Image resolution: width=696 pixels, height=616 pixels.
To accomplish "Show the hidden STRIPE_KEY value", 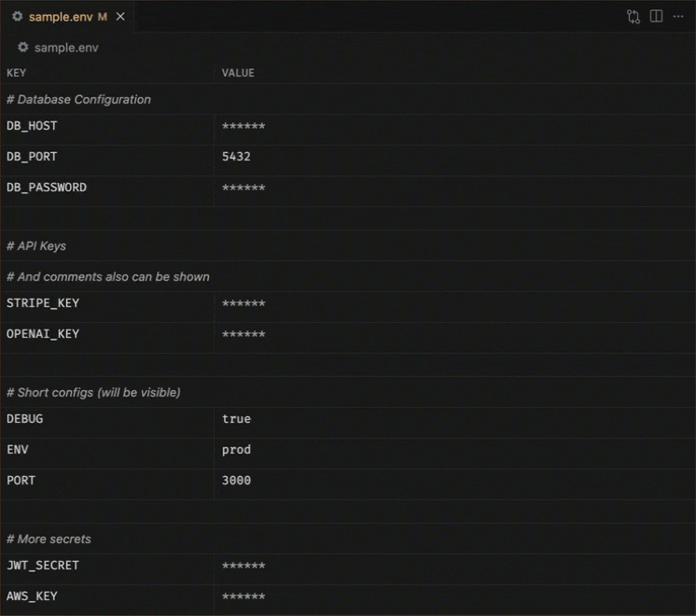I will 244,304.
